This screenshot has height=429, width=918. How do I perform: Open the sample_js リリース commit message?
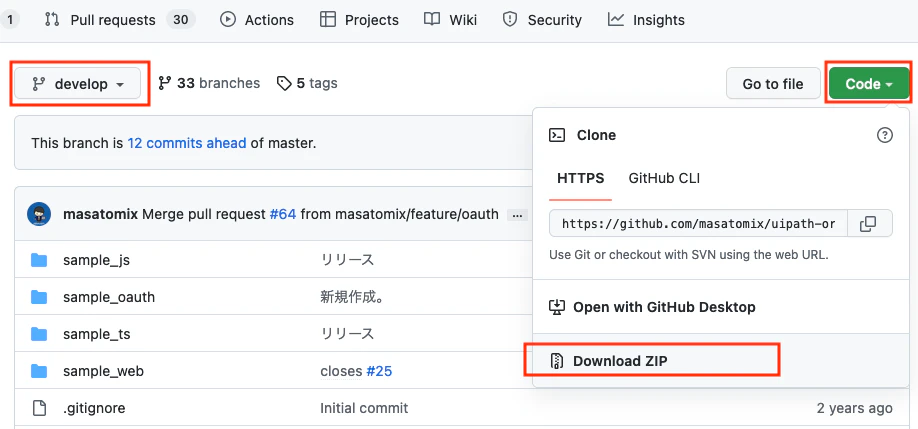pyautogui.click(x=347, y=260)
